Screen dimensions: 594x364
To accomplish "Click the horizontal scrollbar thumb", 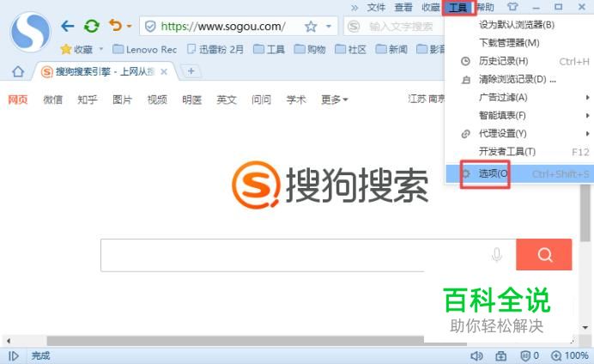I will tap(257, 341).
